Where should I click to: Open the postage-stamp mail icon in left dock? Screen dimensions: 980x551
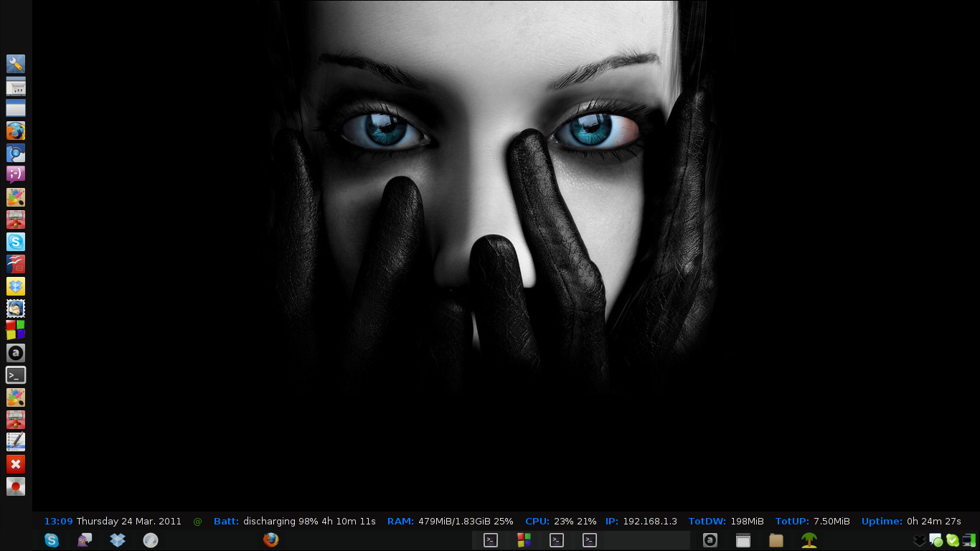tap(16, 309)
